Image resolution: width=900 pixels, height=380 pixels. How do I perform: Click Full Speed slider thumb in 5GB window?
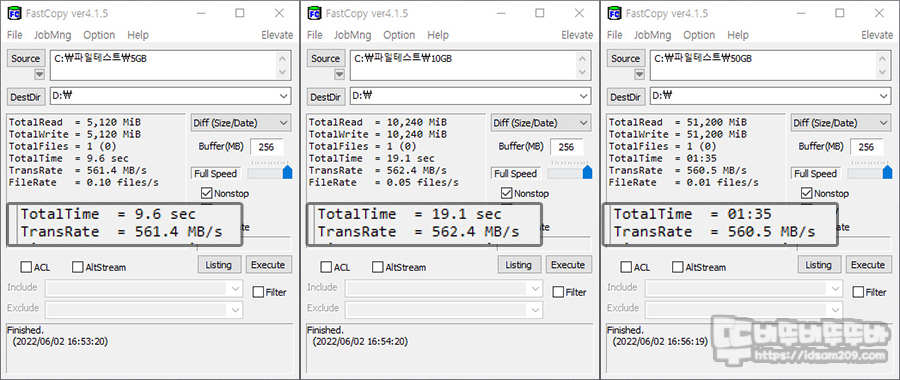tap(288, 172)
